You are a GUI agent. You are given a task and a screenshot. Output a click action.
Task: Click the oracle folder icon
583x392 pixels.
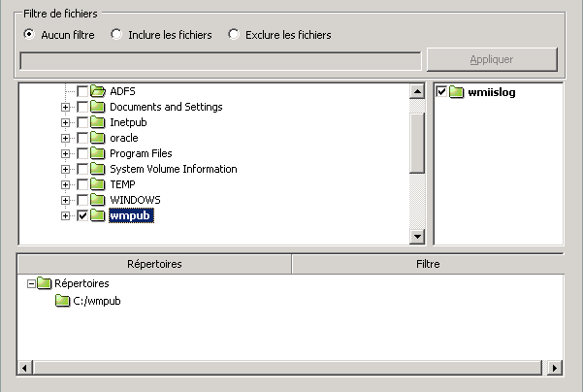(97, 138)
